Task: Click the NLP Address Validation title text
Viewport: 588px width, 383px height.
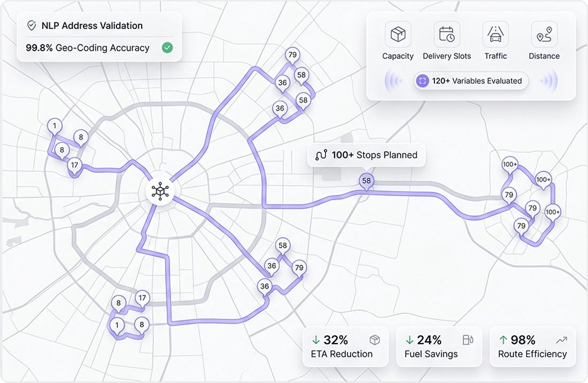Action: click(x=92, y=26)
